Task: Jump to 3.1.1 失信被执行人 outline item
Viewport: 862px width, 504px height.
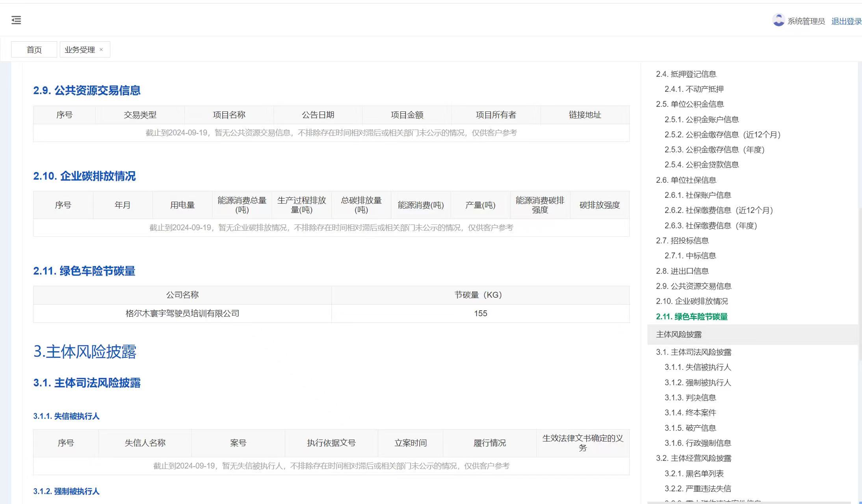Action: coord(697,367)
